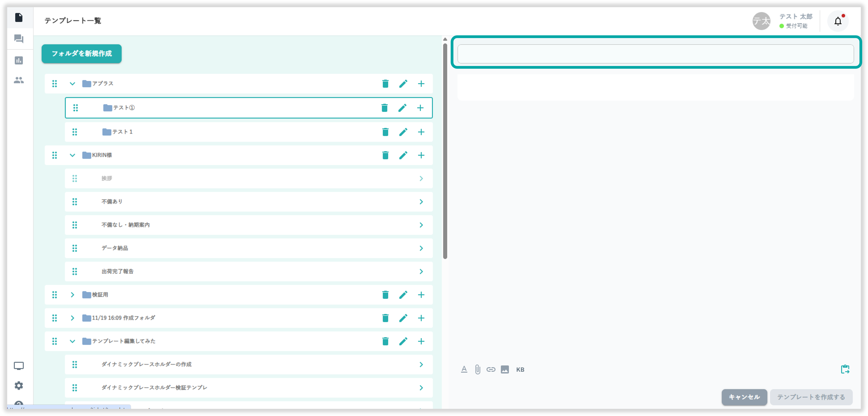Open the chat messages sidebar icon
Viewport: 868px width, 416px height.
19,39
